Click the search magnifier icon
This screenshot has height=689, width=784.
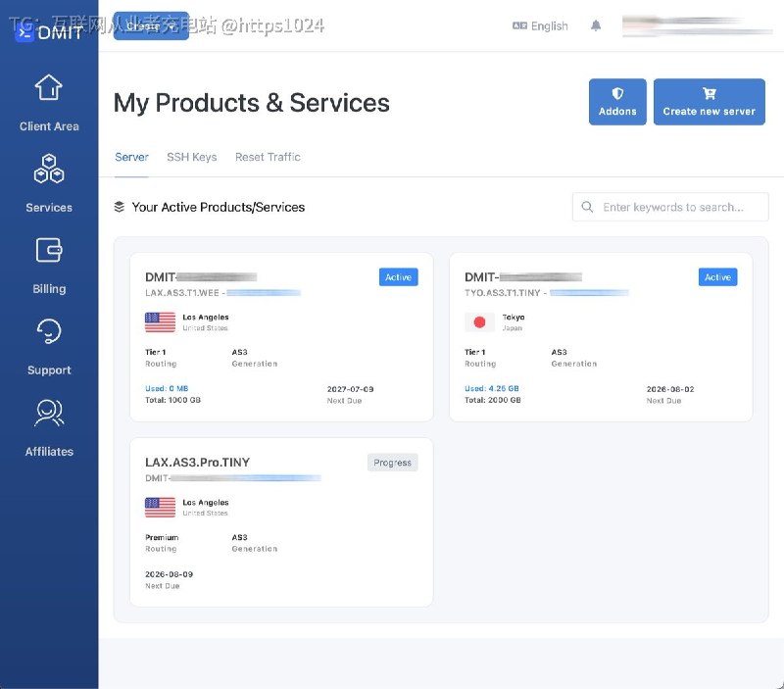587,207
